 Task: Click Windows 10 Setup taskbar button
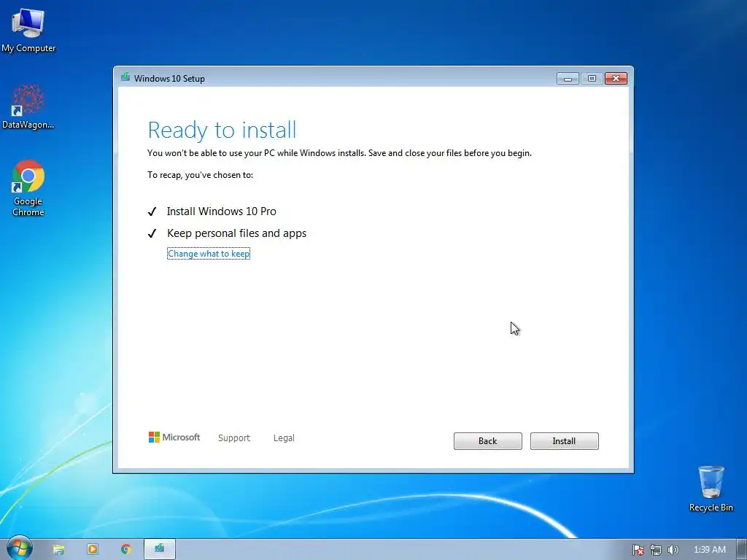(160, 549)
